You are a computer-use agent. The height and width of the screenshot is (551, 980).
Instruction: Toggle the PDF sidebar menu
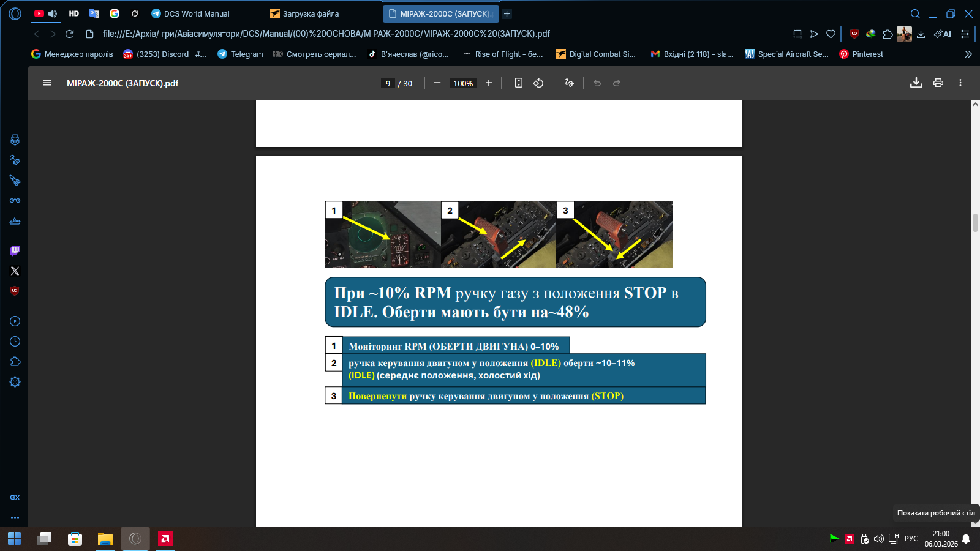click(x=47, y=83)
